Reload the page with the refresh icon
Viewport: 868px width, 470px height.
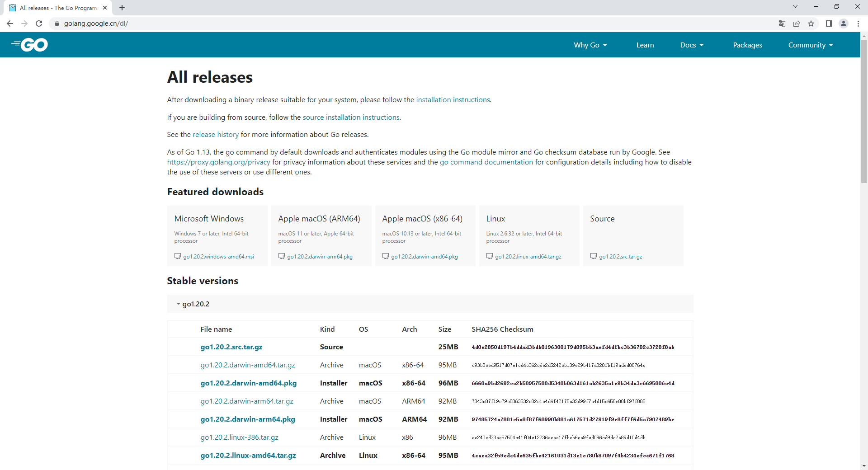click(x=39, y=23)
